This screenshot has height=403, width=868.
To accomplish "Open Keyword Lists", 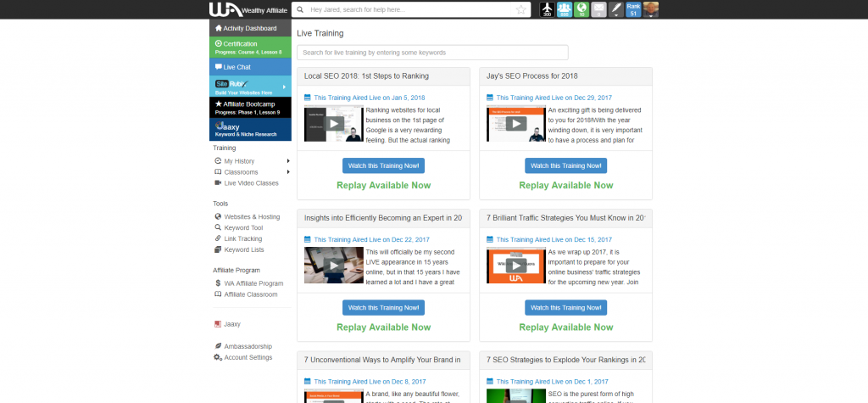I will 244,249.
